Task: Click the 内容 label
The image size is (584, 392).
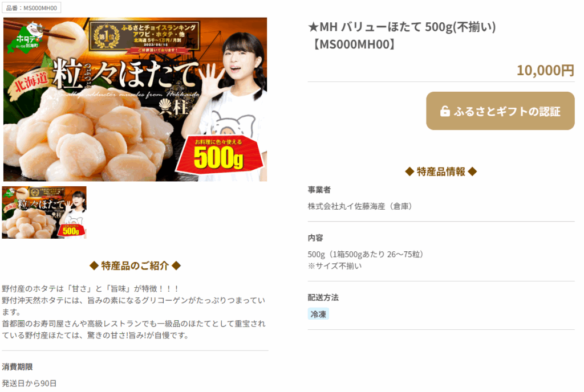Action: [x=315, y=238]
